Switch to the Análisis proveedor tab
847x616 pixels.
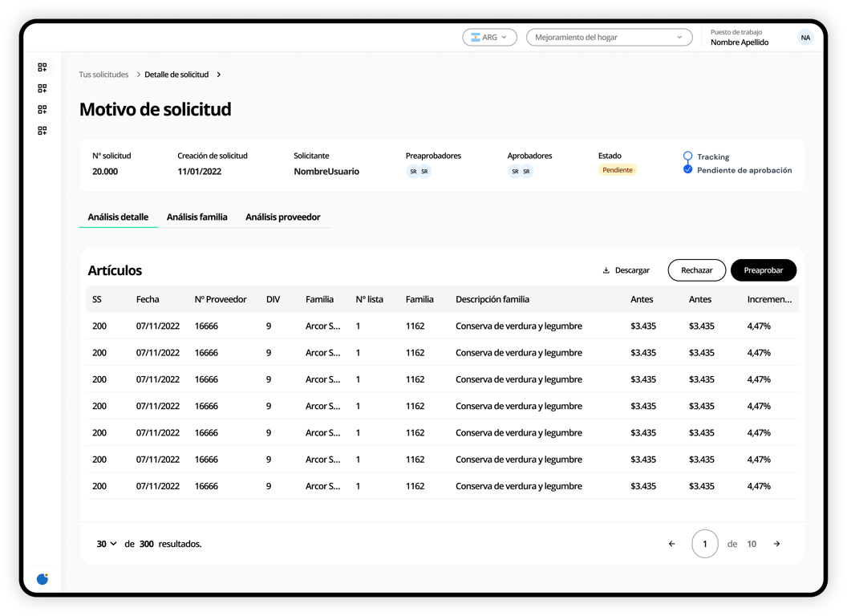click(x=282, y=217)
